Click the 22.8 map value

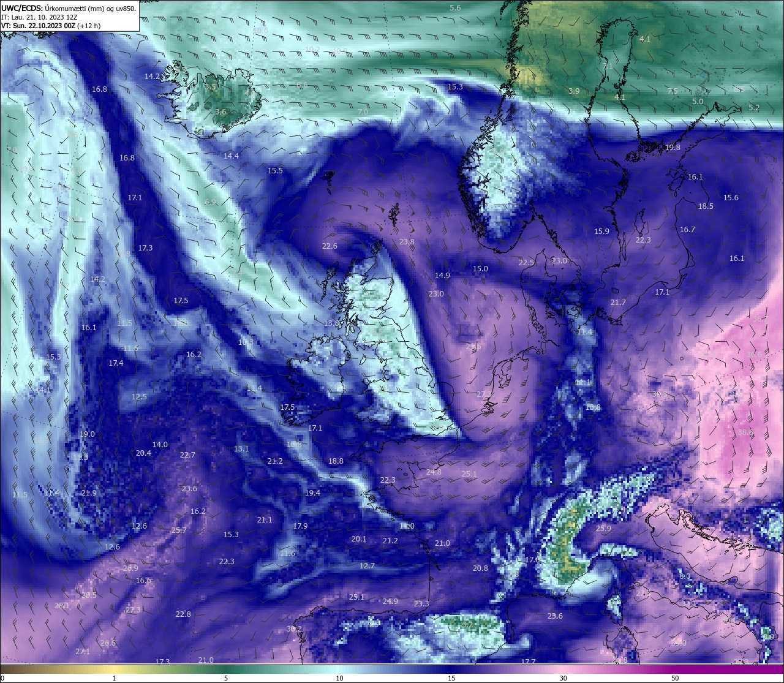(183, 614)
